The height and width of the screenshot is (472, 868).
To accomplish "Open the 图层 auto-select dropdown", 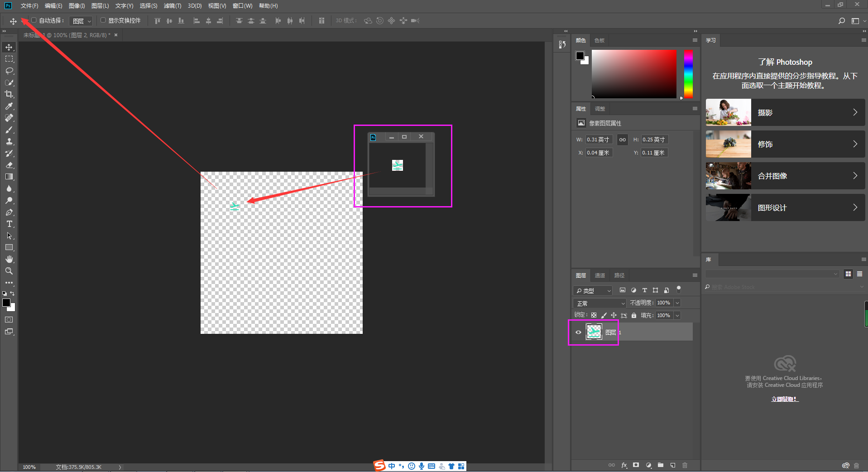I will coord(82,21).
